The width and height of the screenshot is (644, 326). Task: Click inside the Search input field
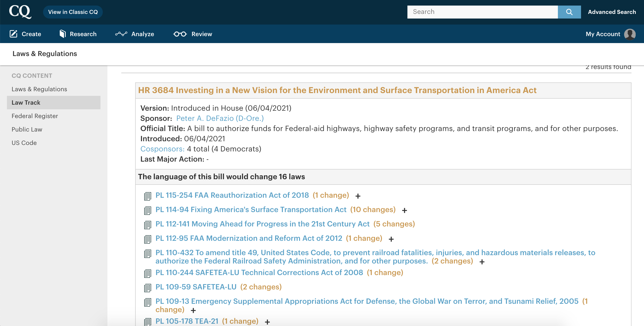[482, 12]
